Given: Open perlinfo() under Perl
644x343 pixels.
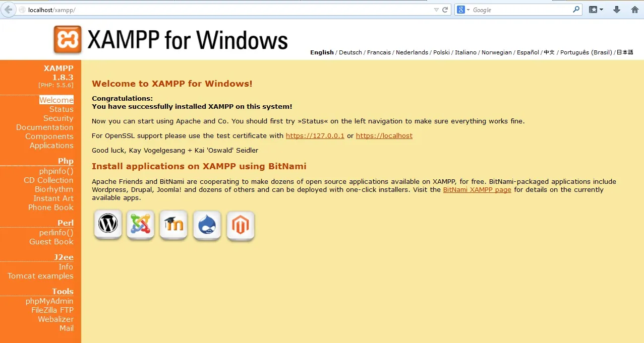Looking at the screenshot, I should [56, 233].
